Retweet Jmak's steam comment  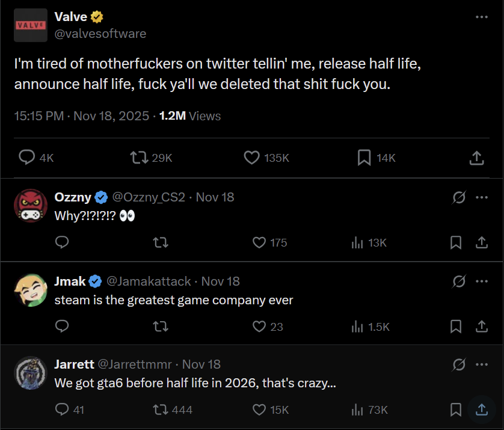point(161,327)
